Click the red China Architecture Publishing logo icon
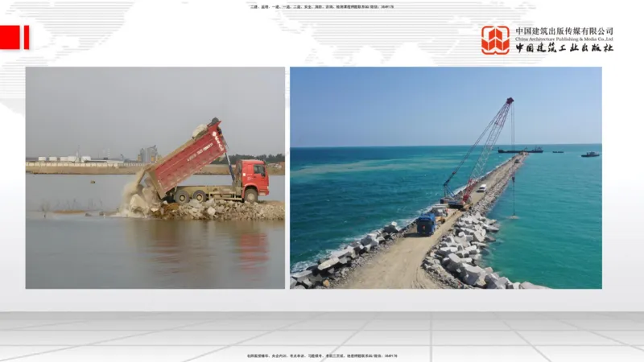The width and height of the screenshot is (644, 362). [x=495, y=39]
